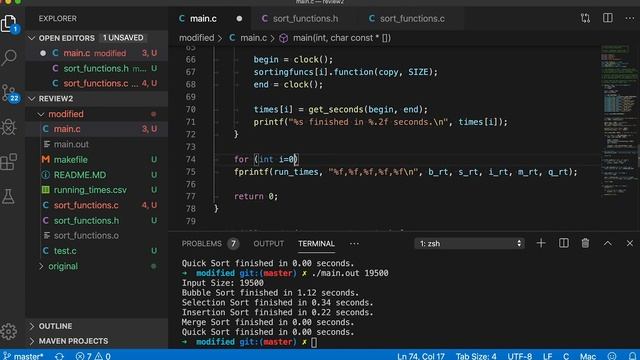640x360 pixels.
Task: Open the Manage gear menu
Action: [x=9, y=331]
